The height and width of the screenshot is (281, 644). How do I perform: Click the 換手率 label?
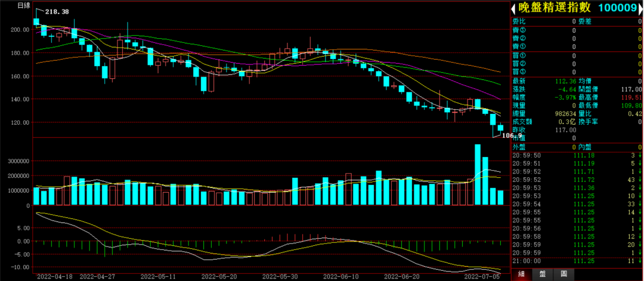[x=589, y=122]
